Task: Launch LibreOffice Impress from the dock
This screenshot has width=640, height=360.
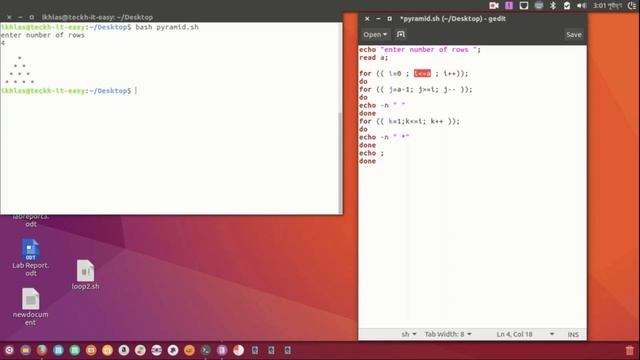Action: point(91,350)
